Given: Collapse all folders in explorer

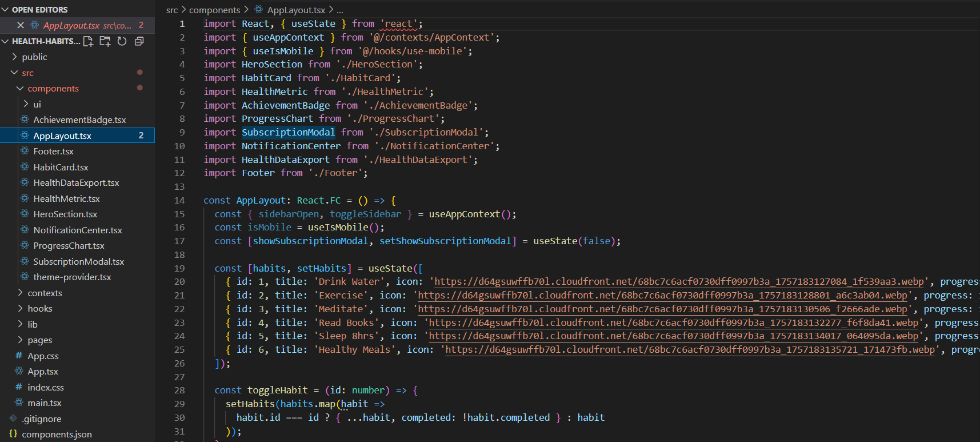Looking at the screenshot, I should tap(139, 41).
